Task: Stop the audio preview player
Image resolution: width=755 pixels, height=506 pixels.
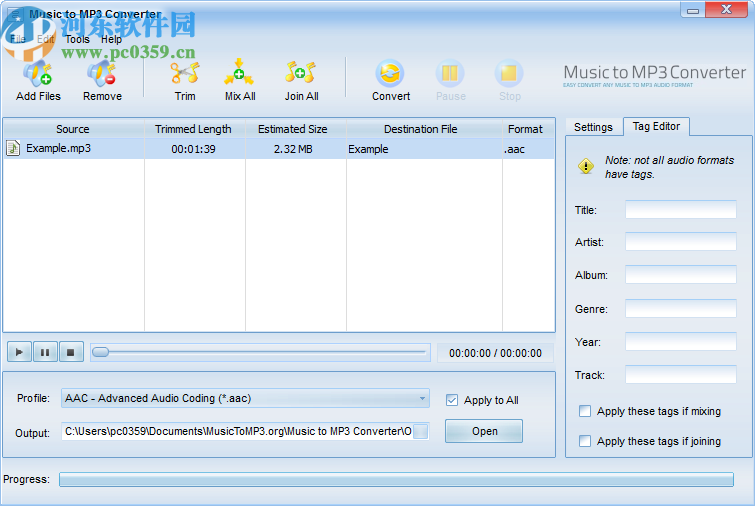Action: (71, 352)
